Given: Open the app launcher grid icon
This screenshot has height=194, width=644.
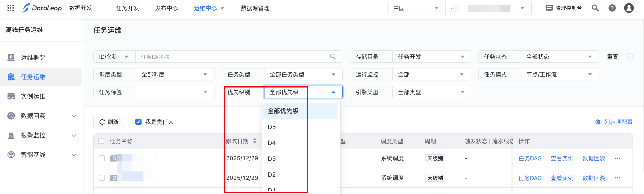Looking at the screenshot, I should point(10,8).
